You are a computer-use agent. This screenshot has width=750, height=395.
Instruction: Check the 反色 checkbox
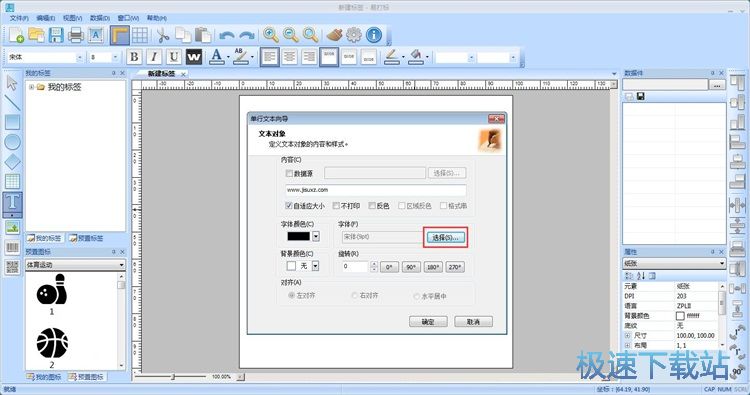(372, 206)
